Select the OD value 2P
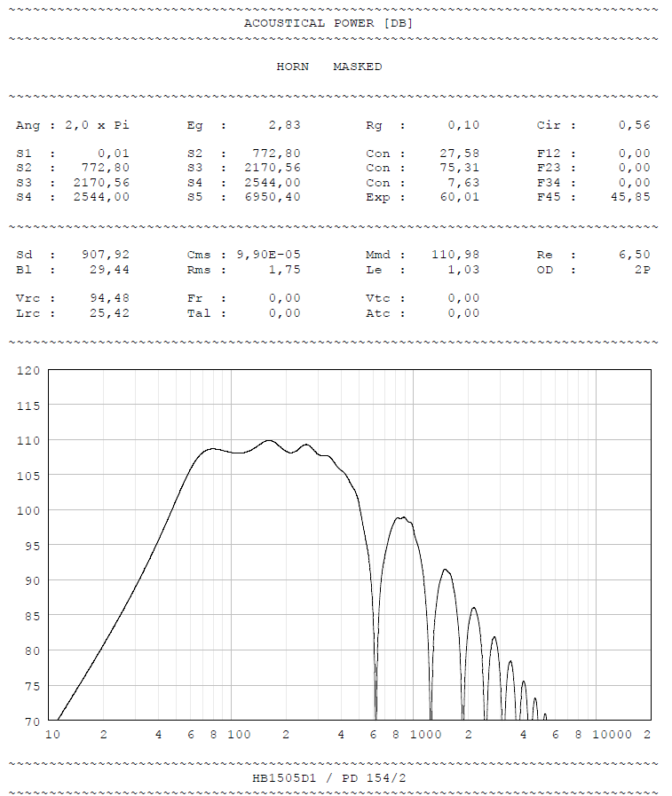 coord(641,269)
